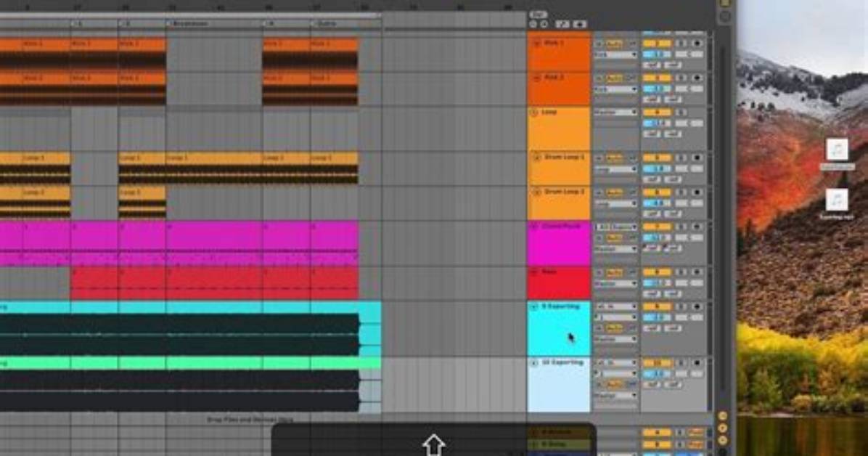
Task: Toggle the A Reverb return activator
Action: point(657,433)
